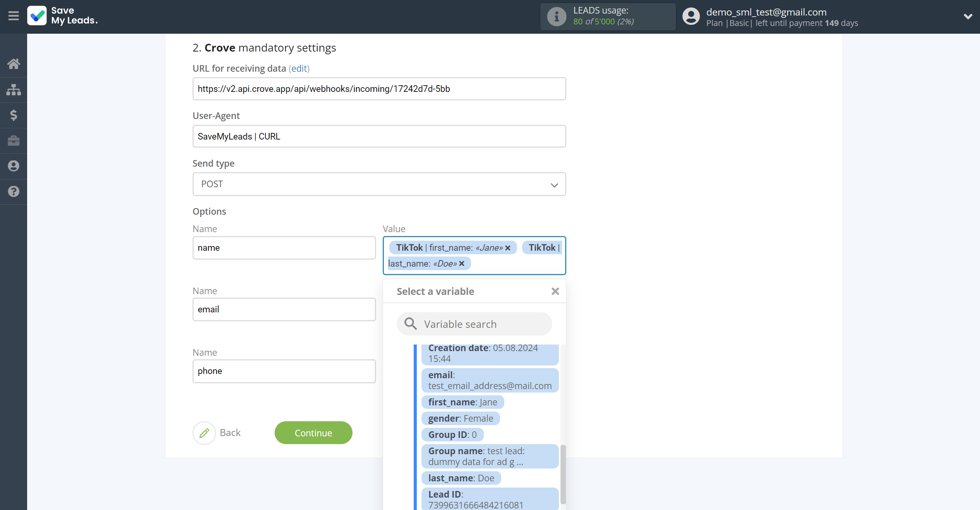The height and width of the screenshot is (510, 980).
Task: Click the Continue button
Action: [313, 433]
